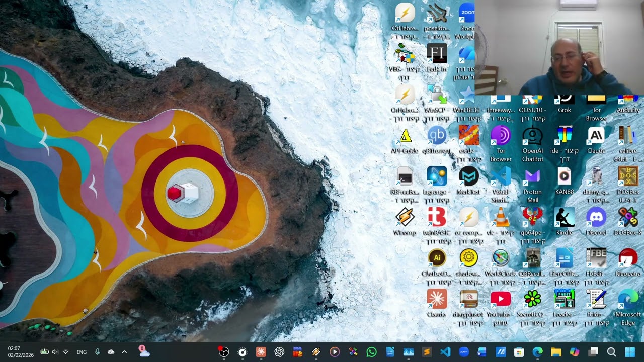This screenshot has width=644, height=362.
Task: Open the qb64pe desktop shortcut
Action: pos(532,217)
